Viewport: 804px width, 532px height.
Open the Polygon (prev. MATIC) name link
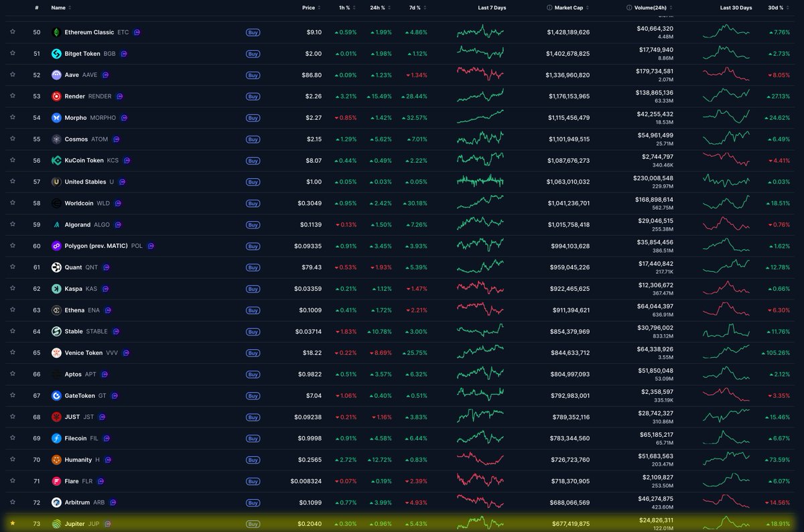point(96,246)
